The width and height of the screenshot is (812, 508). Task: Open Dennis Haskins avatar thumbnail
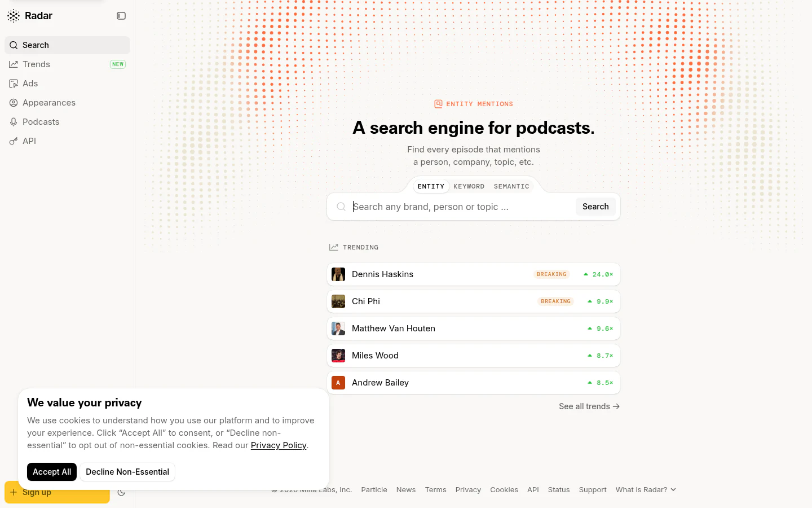tap(338, 274)
